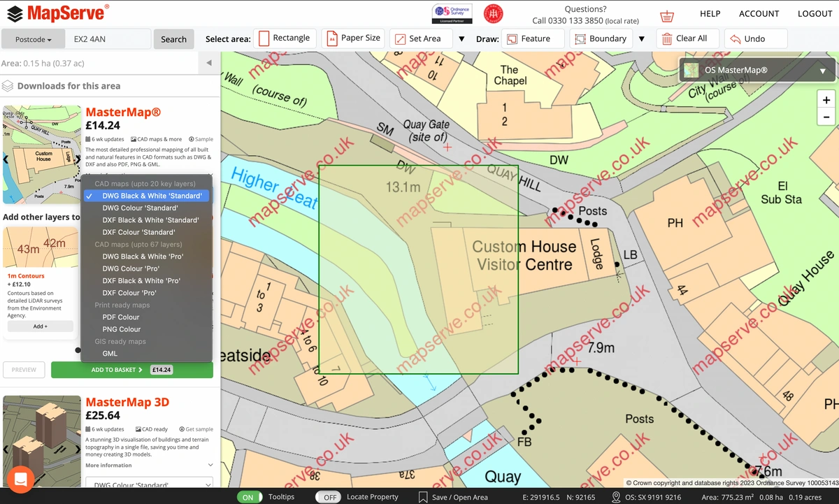Click the Search button

click(x=173, y=39)
